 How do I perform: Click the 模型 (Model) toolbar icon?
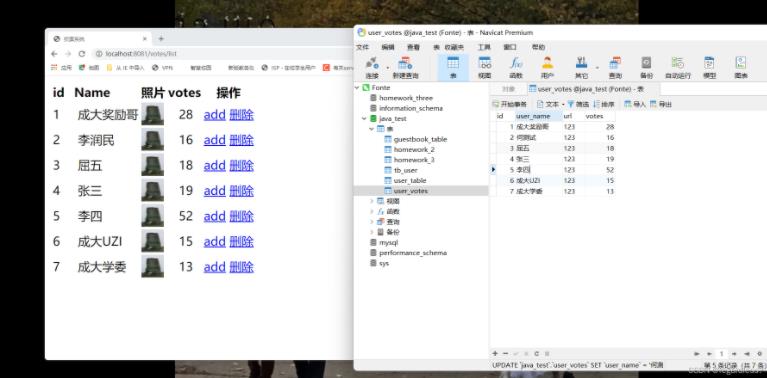pyautogui.click(x=709, y=67)
